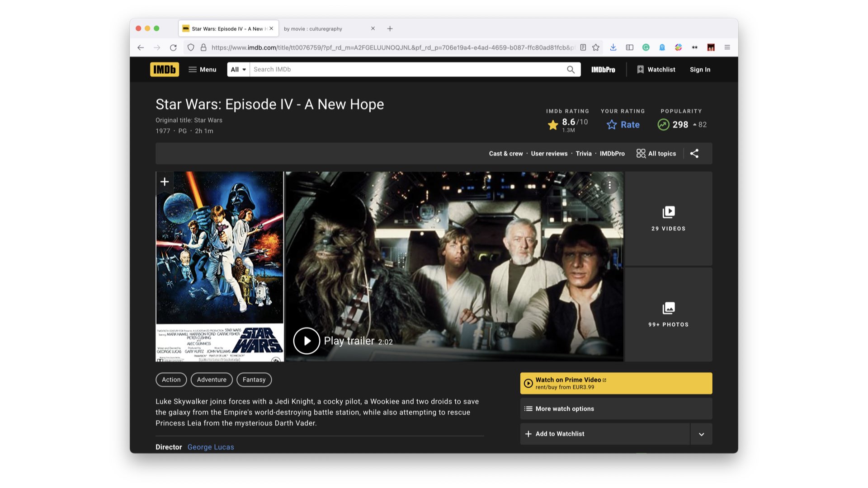Viewport: 868px width, 488px height.
Task: Add poster to watchlist via plus ribbon
Action: tap(165, 182)
